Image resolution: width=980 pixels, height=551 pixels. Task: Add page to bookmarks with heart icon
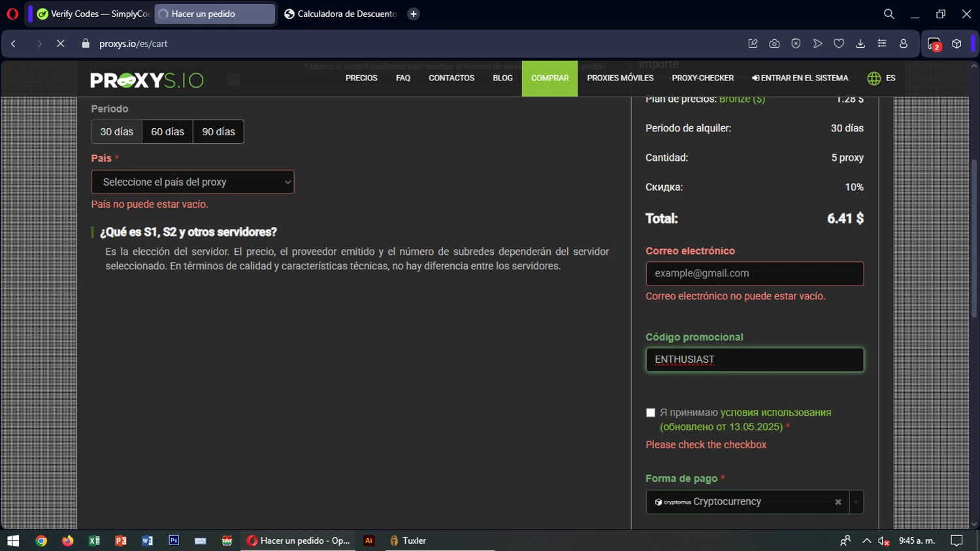(839, 44)
